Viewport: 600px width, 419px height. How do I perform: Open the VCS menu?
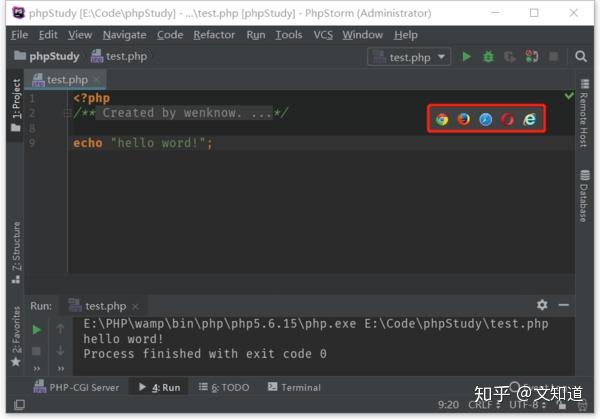click(x=323, y=35)
